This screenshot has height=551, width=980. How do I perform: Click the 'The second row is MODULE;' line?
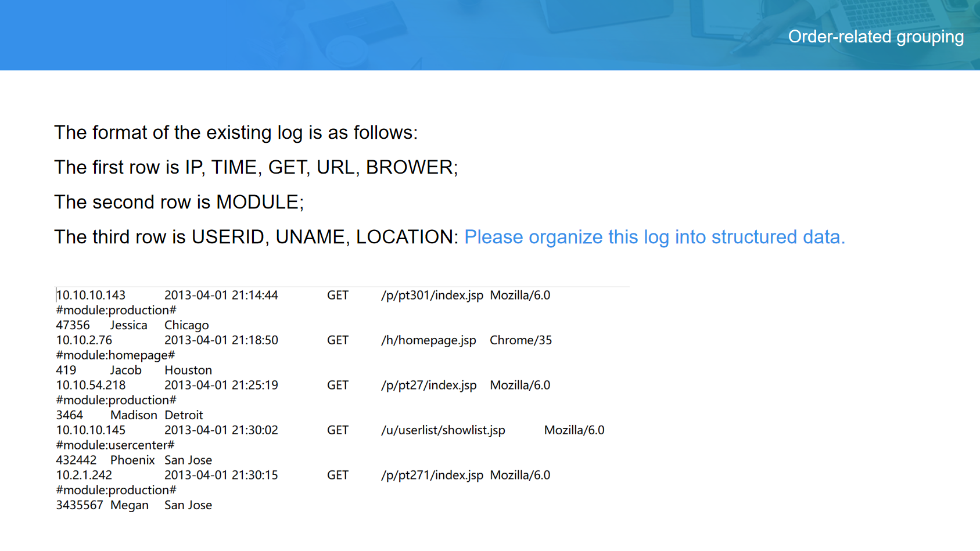click(x=179, y=202)
